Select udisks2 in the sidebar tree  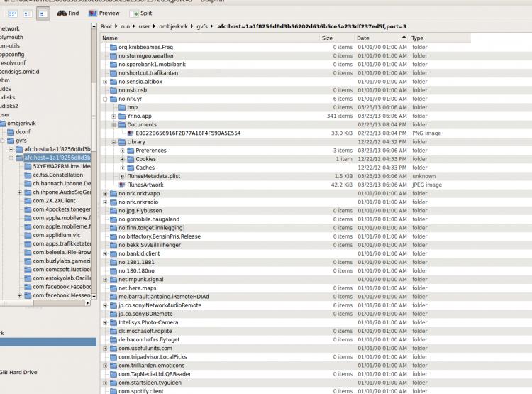point(9,106)
